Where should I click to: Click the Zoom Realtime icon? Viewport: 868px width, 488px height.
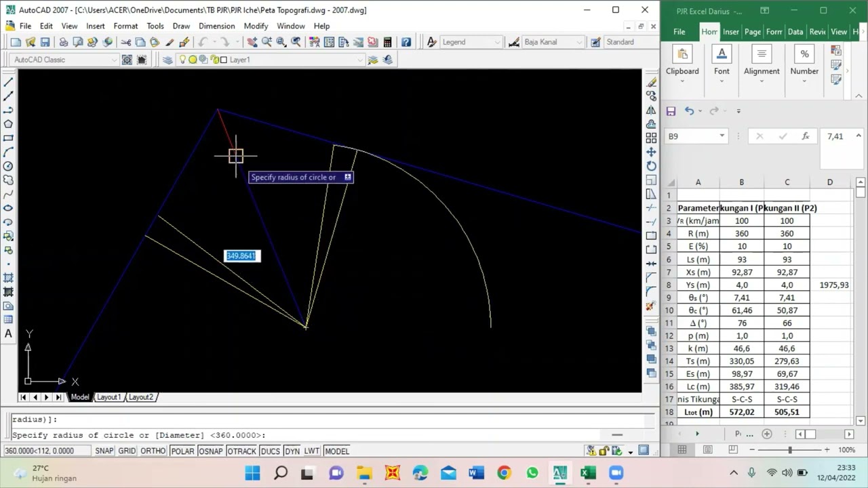click(267, 42)
